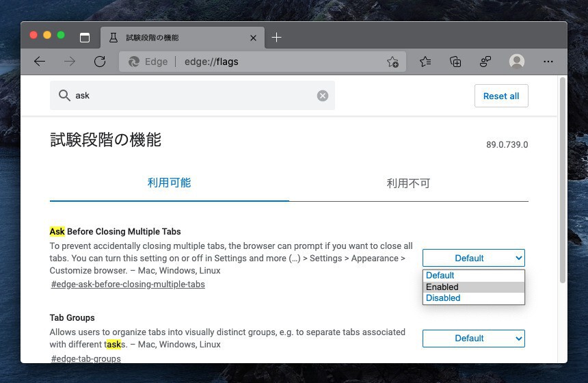Open a new tab

(x=276, y=38)
